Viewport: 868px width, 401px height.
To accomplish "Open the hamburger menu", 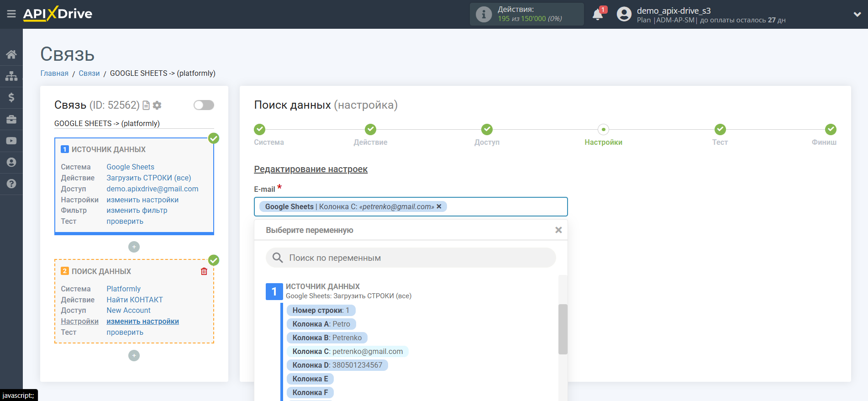I will pyautogui.click(x=11, y=14).
